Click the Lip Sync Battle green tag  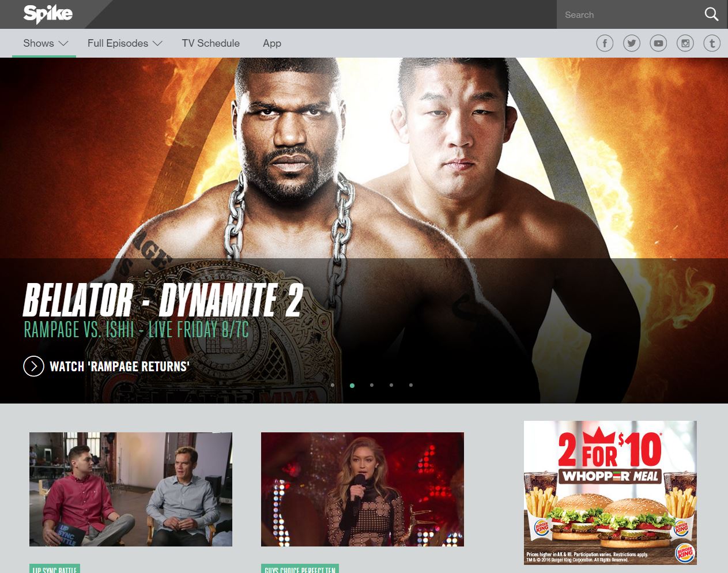tap(55, 569)
